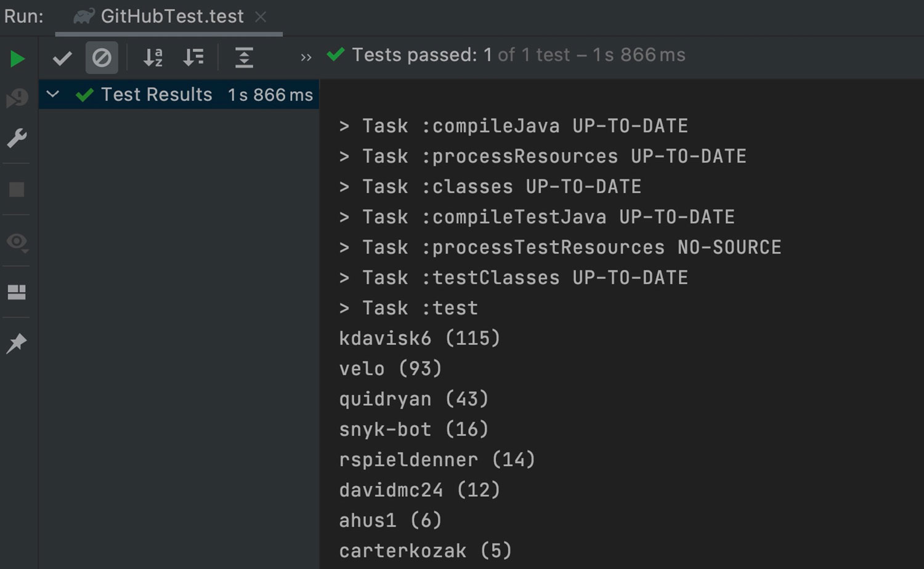Pin the run tab with pin icon

[x=17, y=343]
